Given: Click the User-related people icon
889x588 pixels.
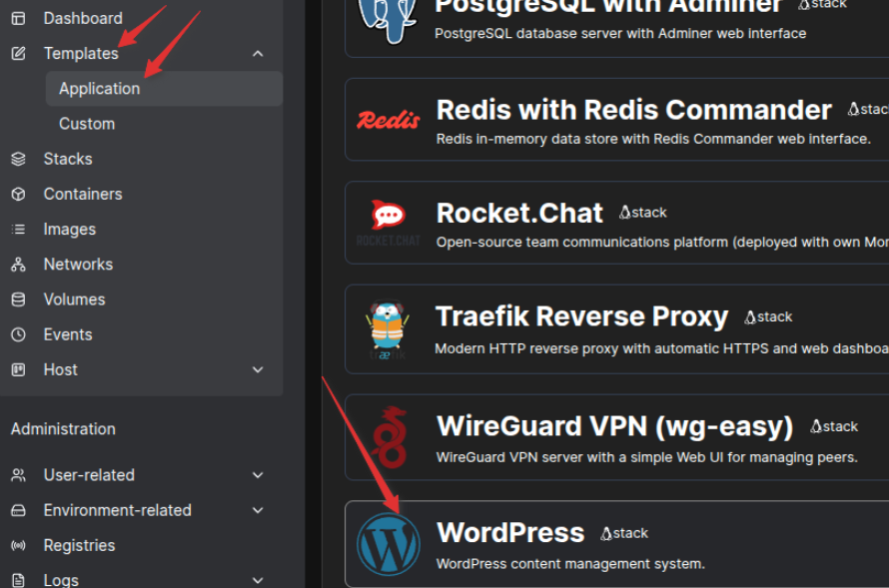Looking at the screenshot, I should click(18, 475).
